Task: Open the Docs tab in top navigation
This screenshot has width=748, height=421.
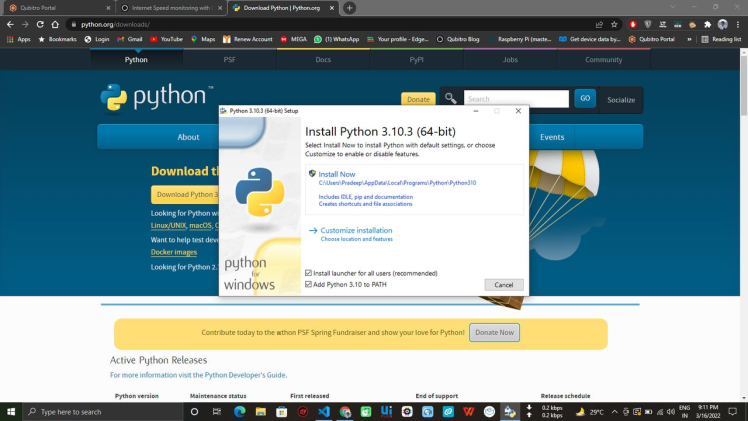Action: 323,60
